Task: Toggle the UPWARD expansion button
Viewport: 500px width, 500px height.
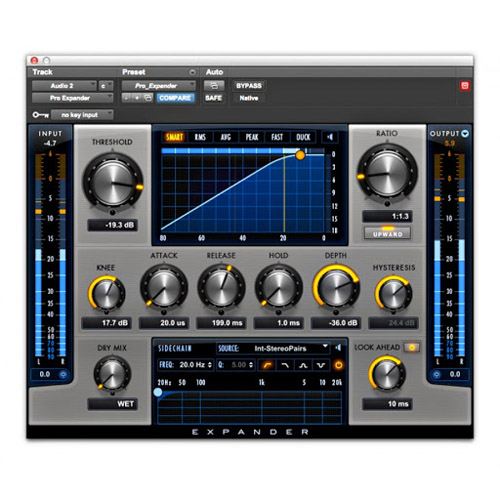Action: (x=387, y=233)
